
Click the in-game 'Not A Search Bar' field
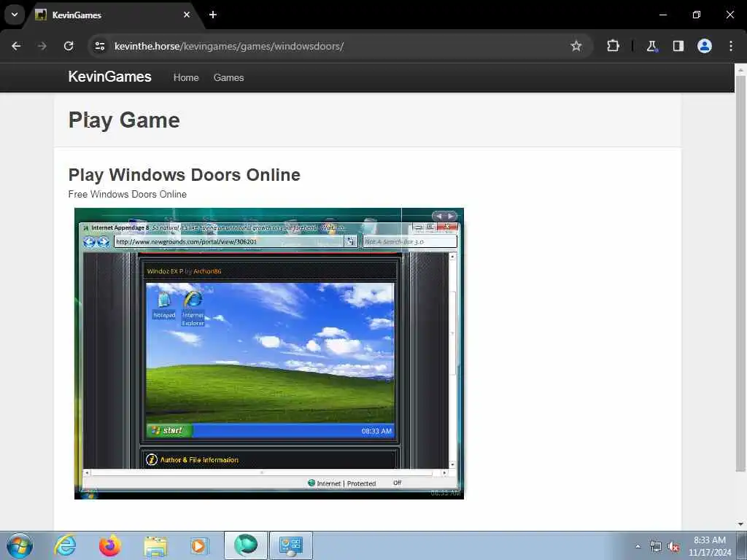tap(410, 242)
